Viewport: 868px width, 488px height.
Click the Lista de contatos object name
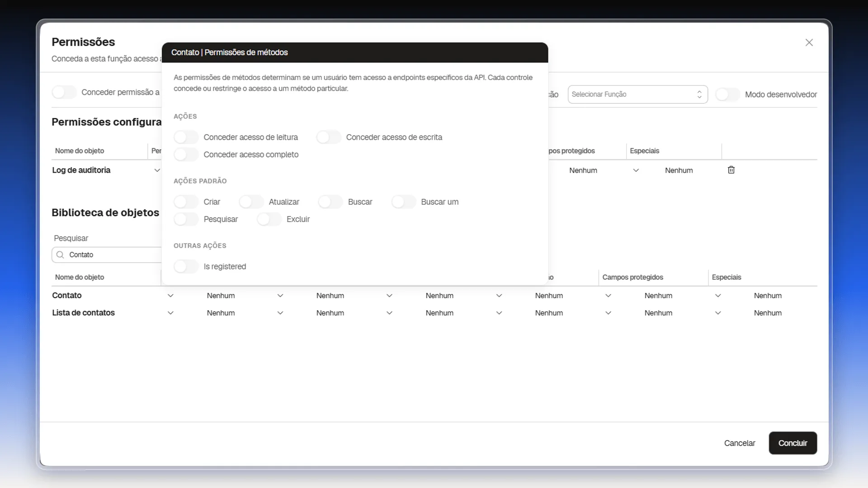[83, 313]
